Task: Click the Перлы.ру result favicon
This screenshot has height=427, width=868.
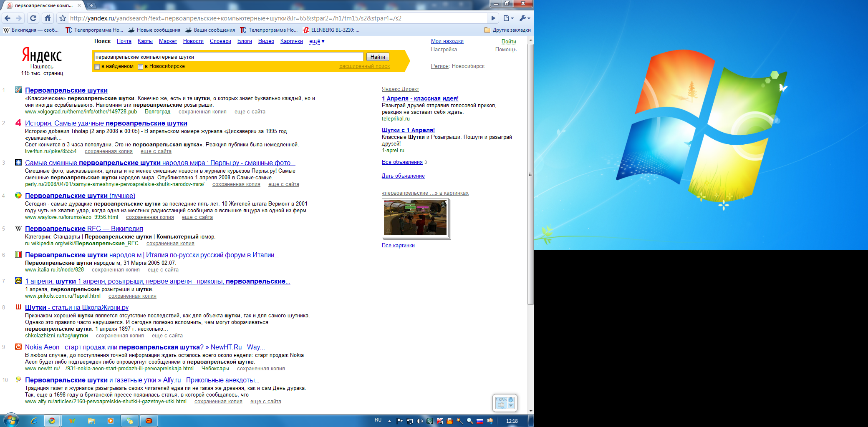Action: pyautogui.click(x=18, y=162)
